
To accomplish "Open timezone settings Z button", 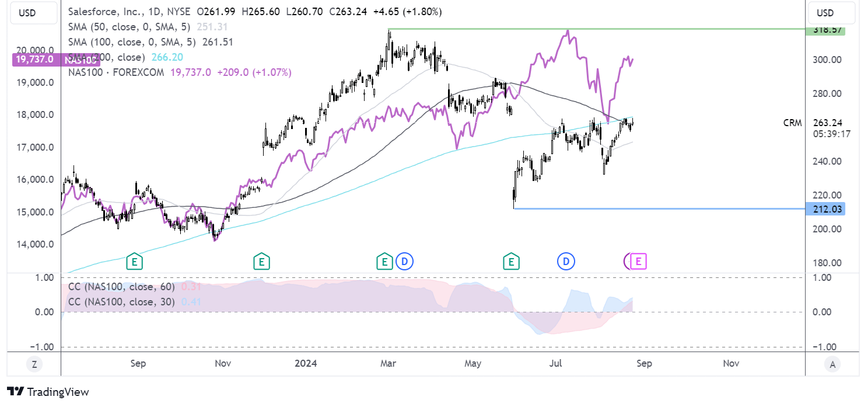I will pos(34,364).
